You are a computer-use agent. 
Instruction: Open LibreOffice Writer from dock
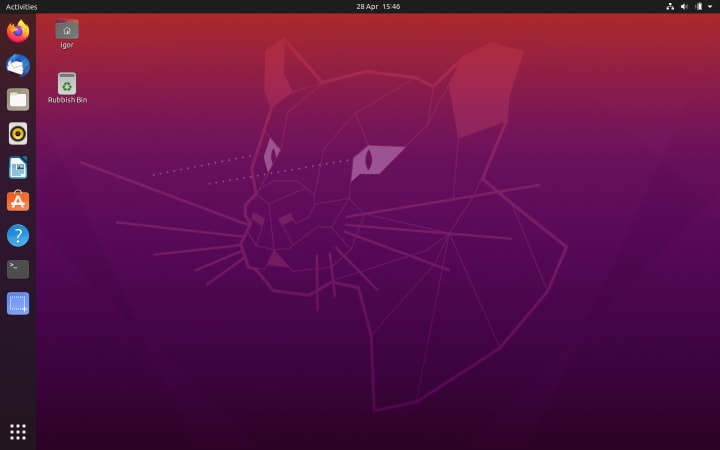click(18, 168)
